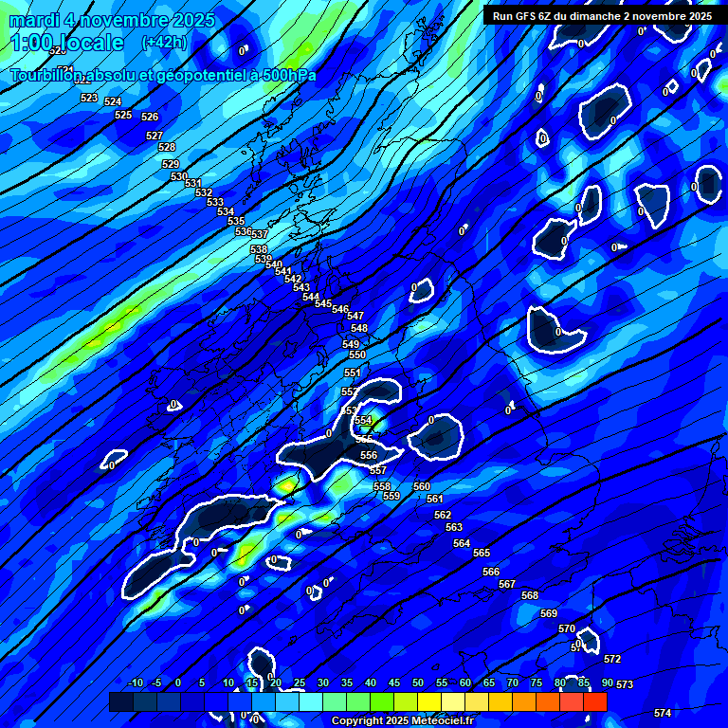Click the darkest navy swatch at the legend's left end
The image size is (728, 728).
120,702
